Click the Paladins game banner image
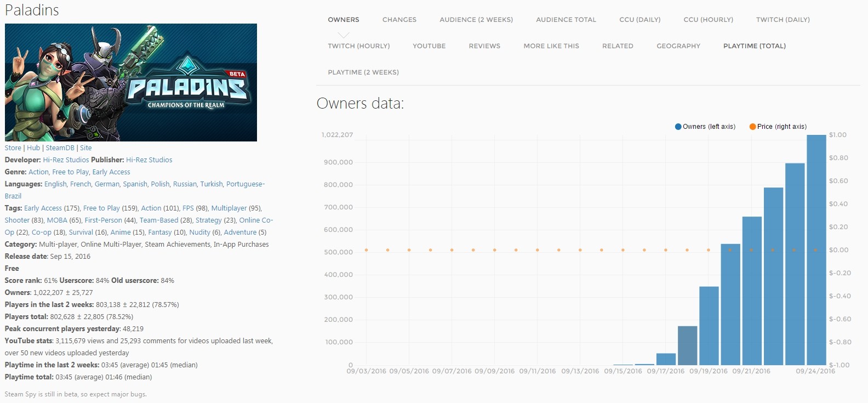 (x=131, y=82)
